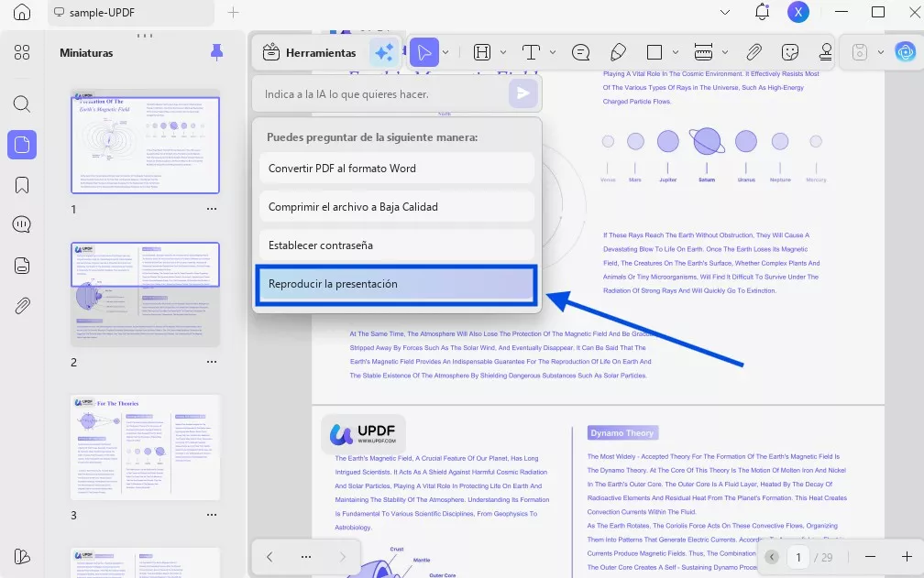Send the AI prompt with arrow button
Image resolution: width=924 pixels, height=578 pixels.
(x=522, y=93)
